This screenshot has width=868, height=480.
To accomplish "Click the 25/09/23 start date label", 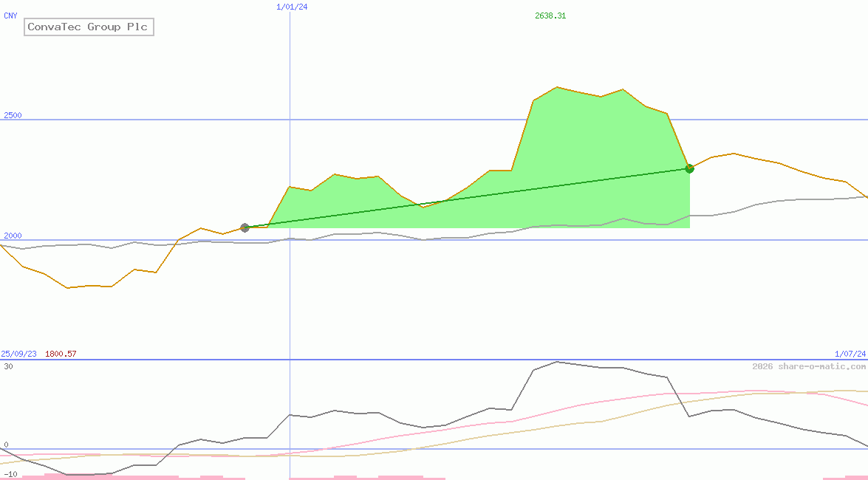I will coord(18,354).
